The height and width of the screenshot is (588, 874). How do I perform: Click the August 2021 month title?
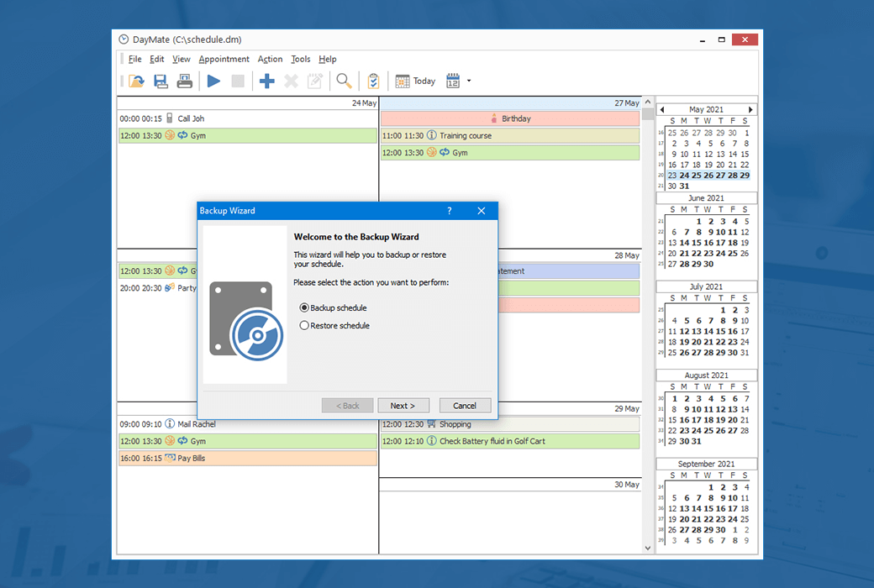(x=706, y=375)
